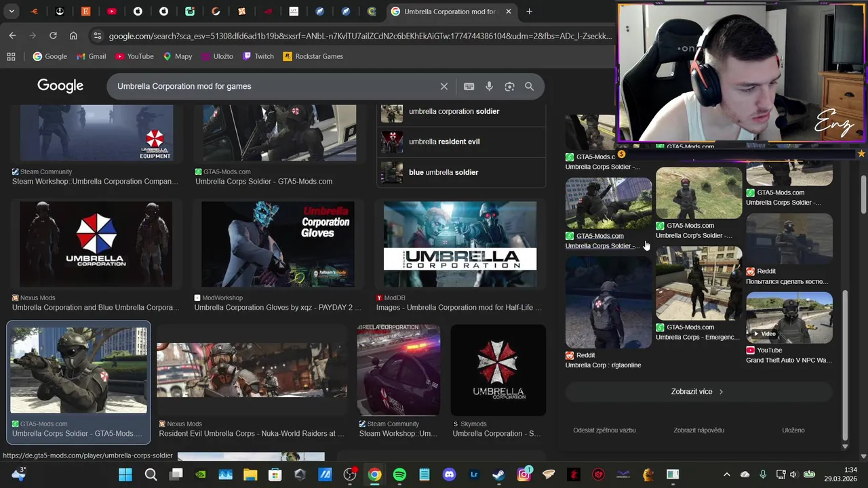Open the Mapy bookmark

[178, 56]
